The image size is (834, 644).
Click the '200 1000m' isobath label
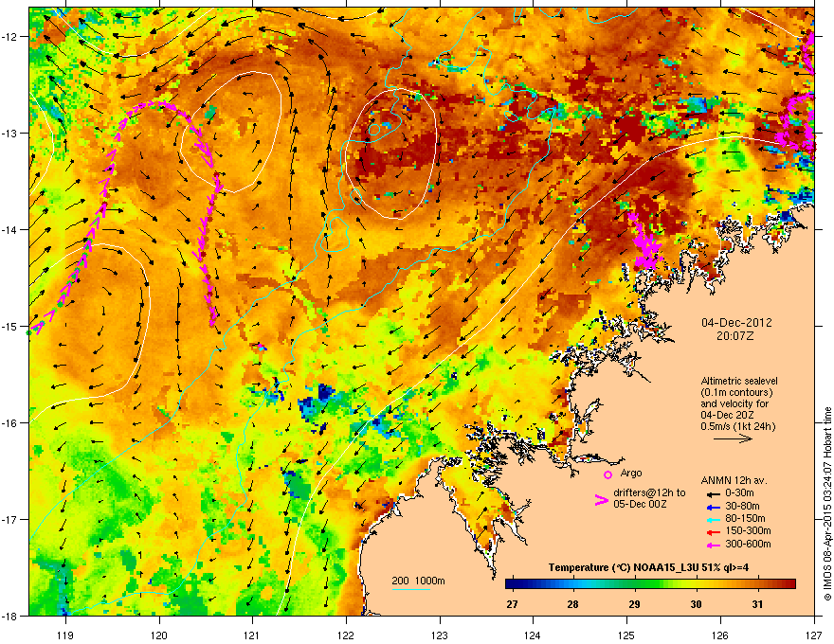(418, 581)
